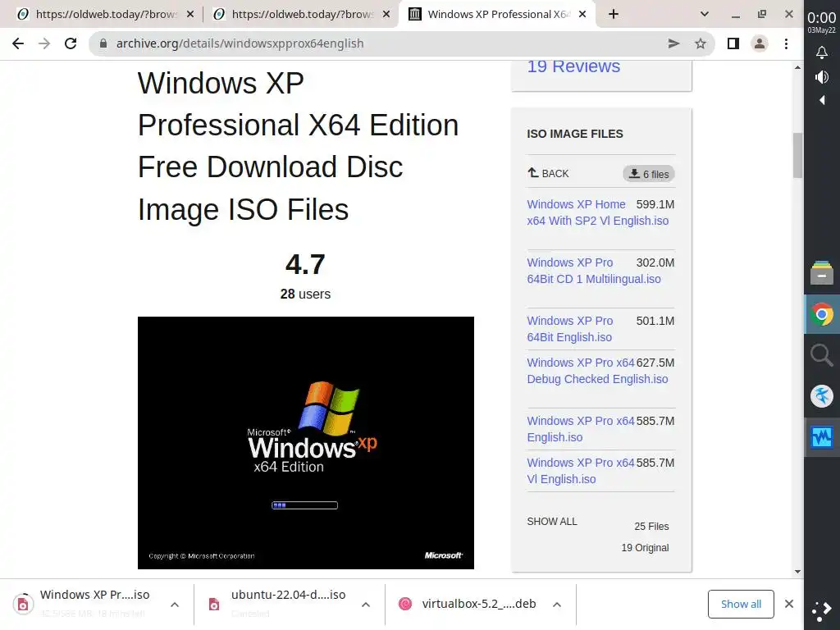Screen dimensions: 840x630
Task: Click the Windows XP x64 boot screenshot
Action: tap(306, 442)
